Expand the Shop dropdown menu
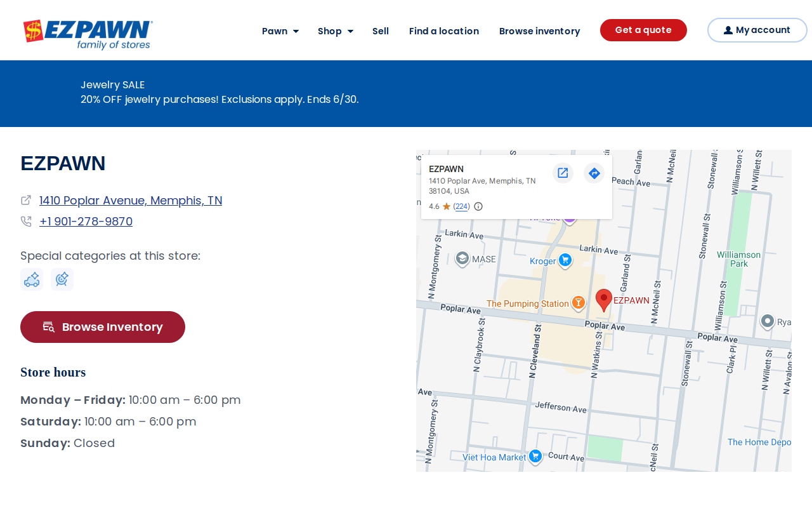This screenshot has height=508, width=812. coord(336,31)
